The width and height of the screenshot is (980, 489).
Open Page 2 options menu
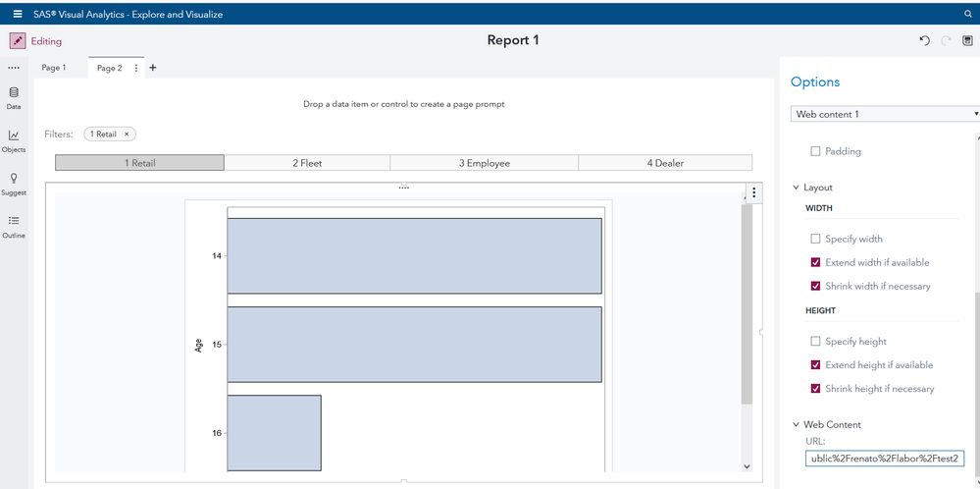tap(136, 68)
